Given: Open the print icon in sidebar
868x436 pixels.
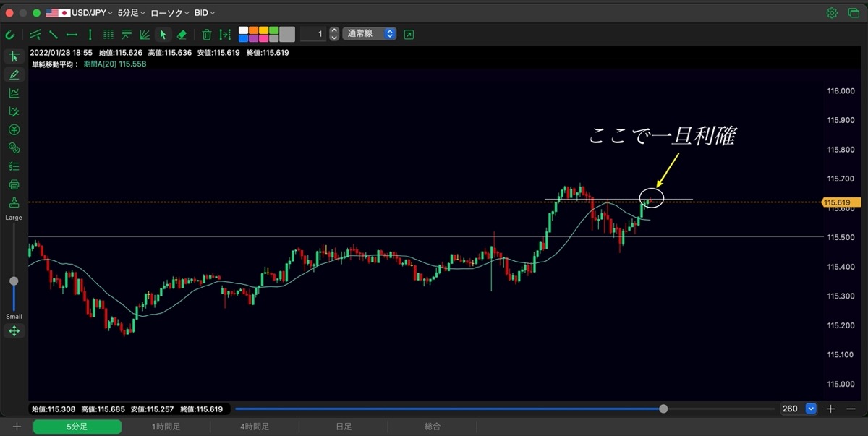Looking at the screenshot, I should pos(14,184).
